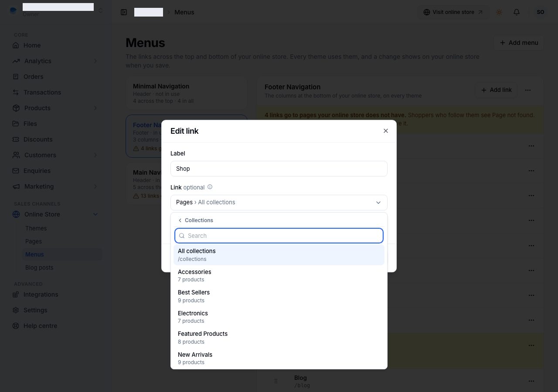Open the Blog row options menu
This screenshot has width=558, height=392.
[531, 381]
